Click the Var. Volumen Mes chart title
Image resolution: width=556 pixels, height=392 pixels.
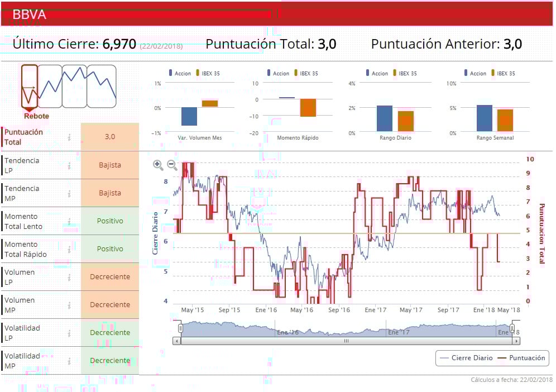(x=200, y=137)
